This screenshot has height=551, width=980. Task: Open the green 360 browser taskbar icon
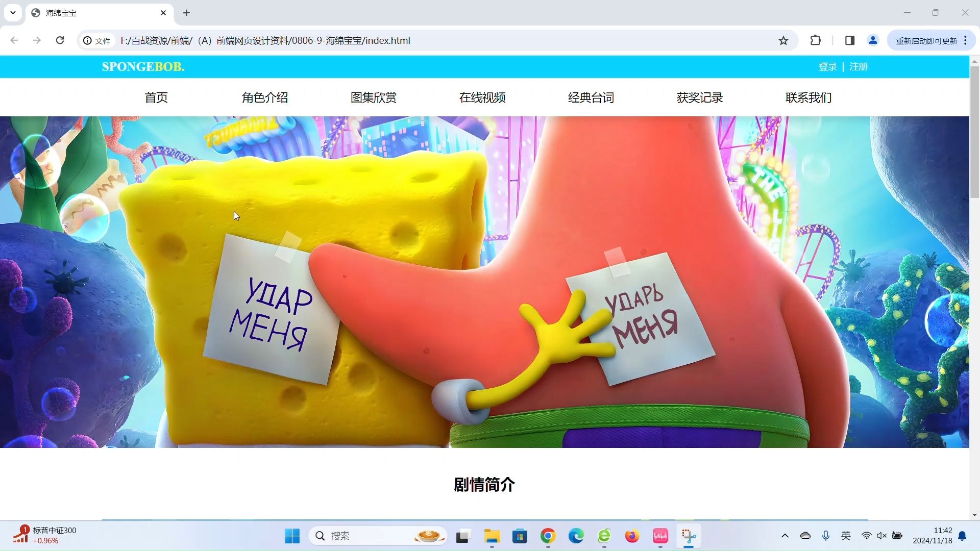click(604, 536)
